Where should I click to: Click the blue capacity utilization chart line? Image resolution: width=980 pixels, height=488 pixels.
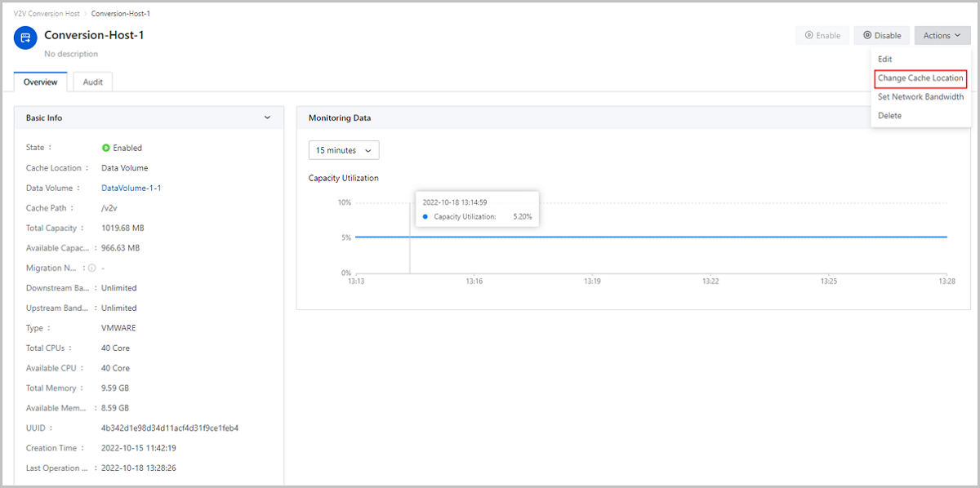[653, 237]
